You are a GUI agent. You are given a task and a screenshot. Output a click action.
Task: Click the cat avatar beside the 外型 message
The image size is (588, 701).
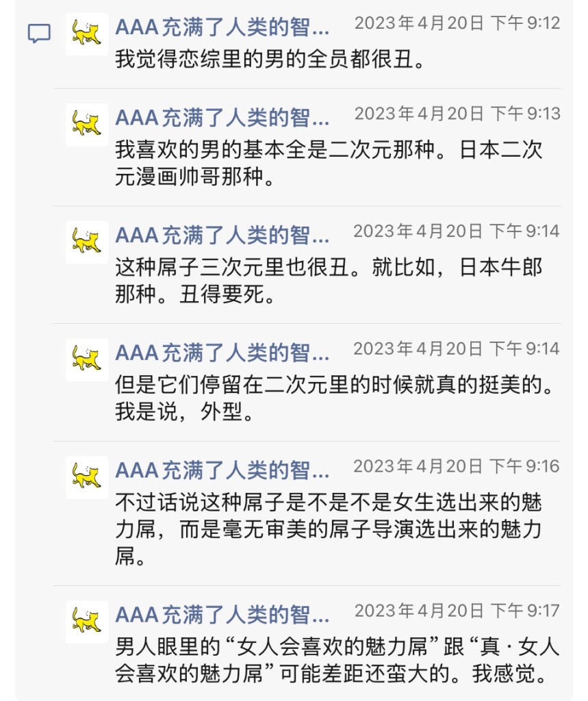point(87,359)
